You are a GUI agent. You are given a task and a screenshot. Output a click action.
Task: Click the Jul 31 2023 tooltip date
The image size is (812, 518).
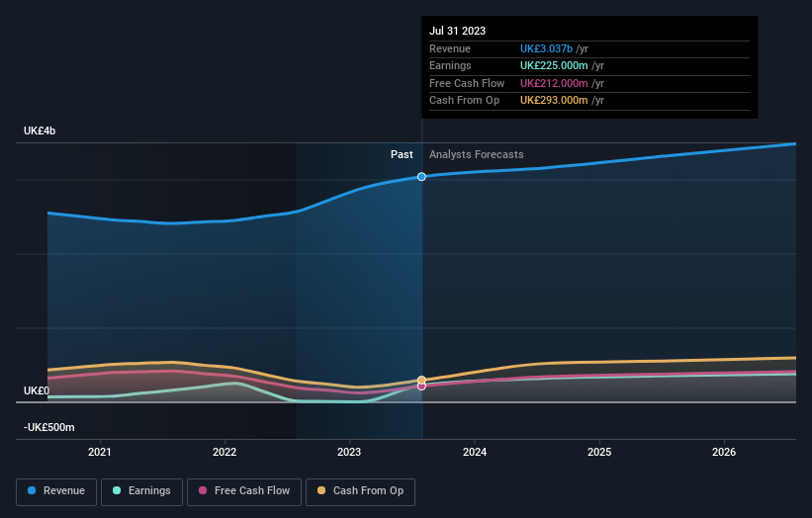point(457,31)
